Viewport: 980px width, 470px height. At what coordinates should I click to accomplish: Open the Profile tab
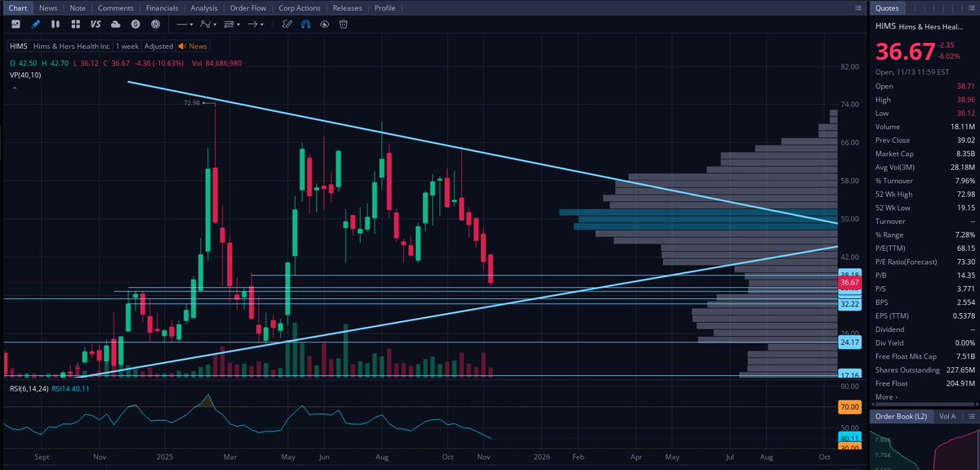[385, 7]
